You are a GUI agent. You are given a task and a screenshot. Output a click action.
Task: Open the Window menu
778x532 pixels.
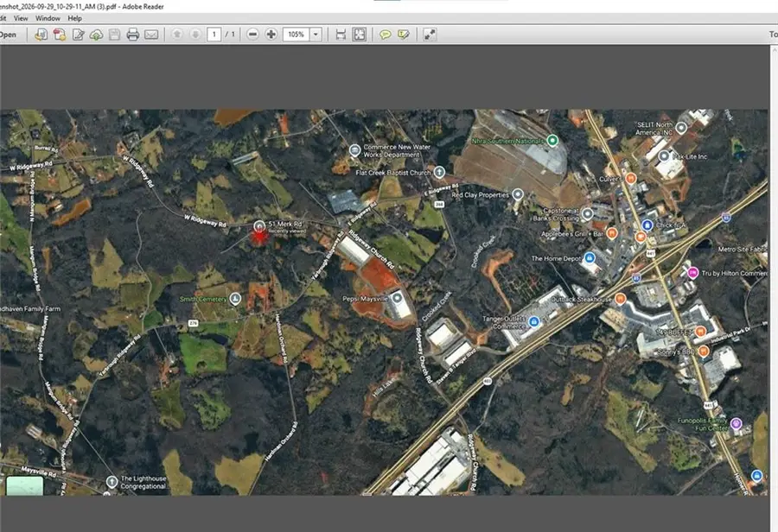click(48, 18)
